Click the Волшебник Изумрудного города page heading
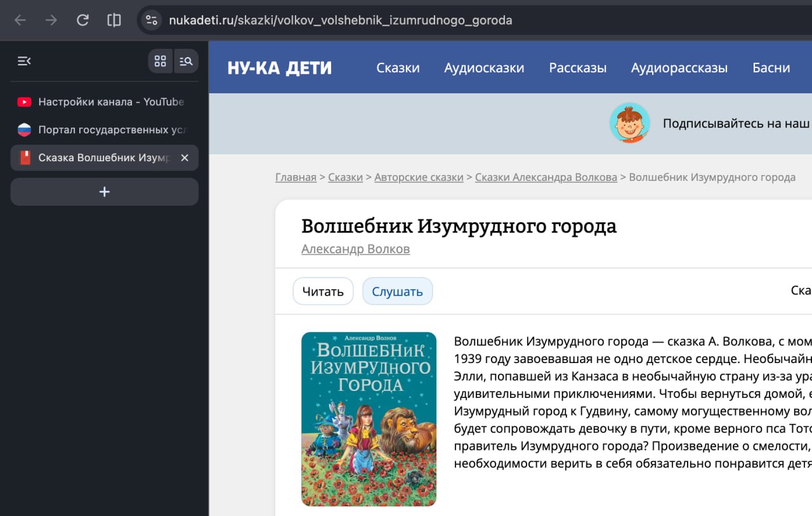Image resolution: width=812 pixels, height=516 pixels. pos(459,226)
